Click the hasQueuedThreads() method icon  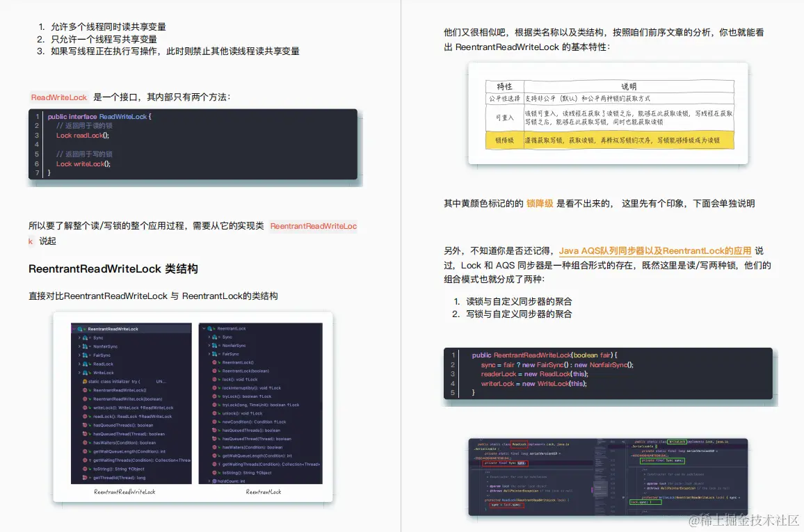[x=84, y=425]
